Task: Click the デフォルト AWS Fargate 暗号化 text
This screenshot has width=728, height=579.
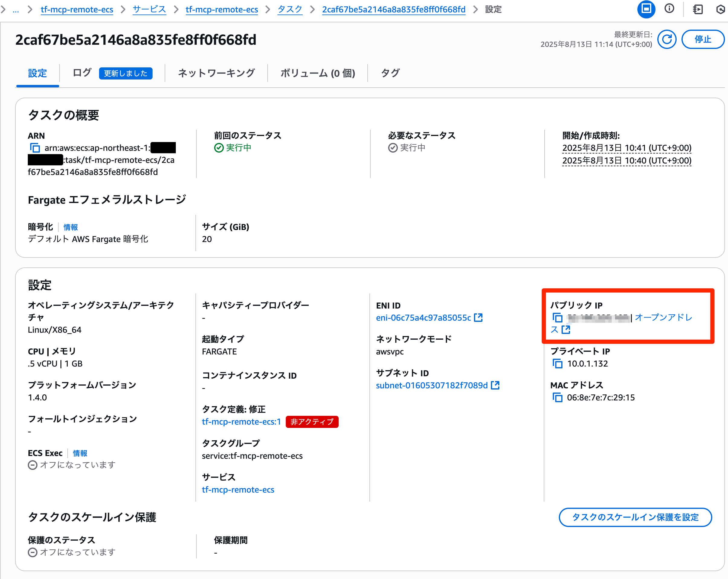Action: pyautogui.click(x=88, y=239)
